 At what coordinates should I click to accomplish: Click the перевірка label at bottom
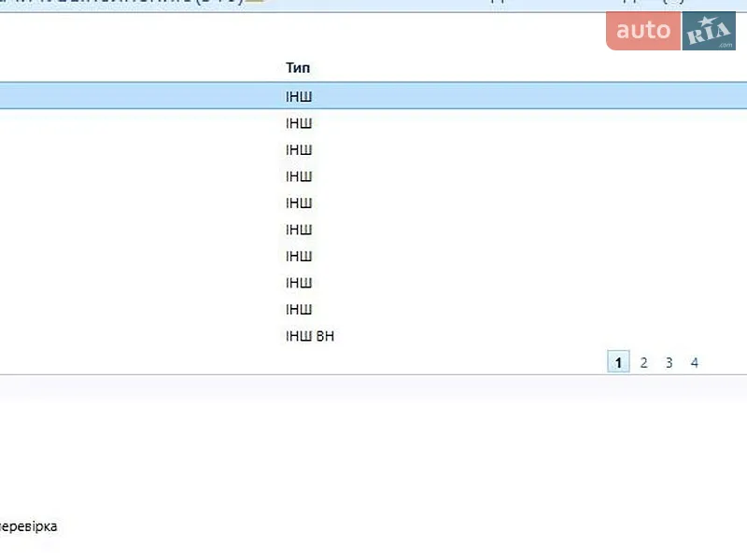(x=28, y=526)
